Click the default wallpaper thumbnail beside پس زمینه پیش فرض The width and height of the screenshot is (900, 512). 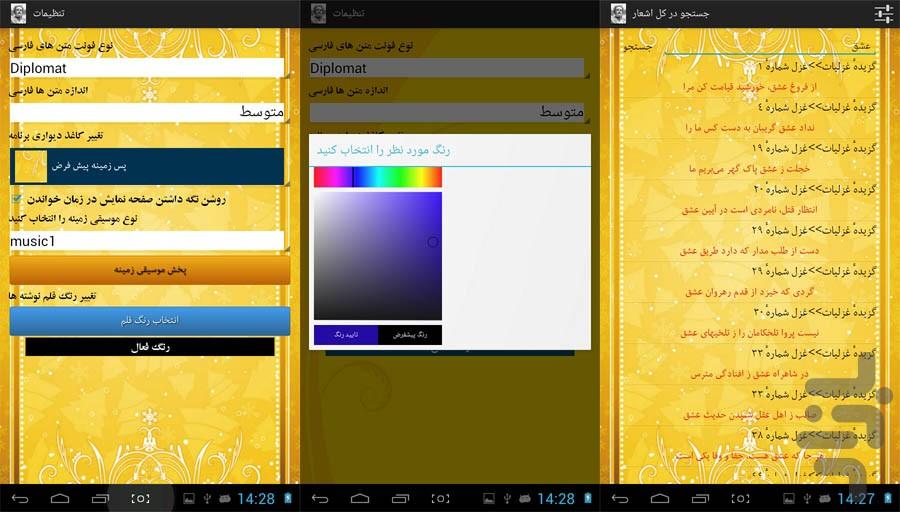32,166
